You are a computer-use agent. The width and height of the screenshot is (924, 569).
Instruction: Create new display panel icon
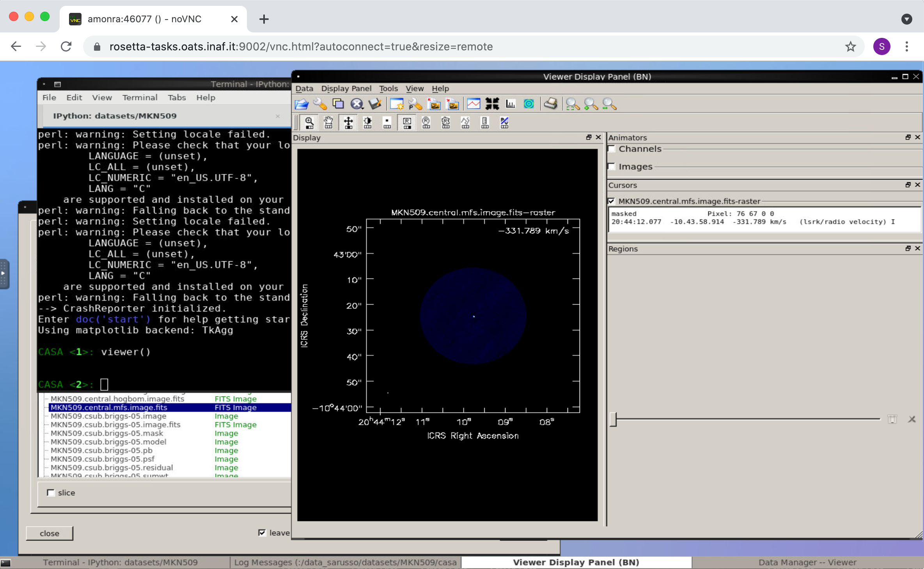(x=397, y=104)
